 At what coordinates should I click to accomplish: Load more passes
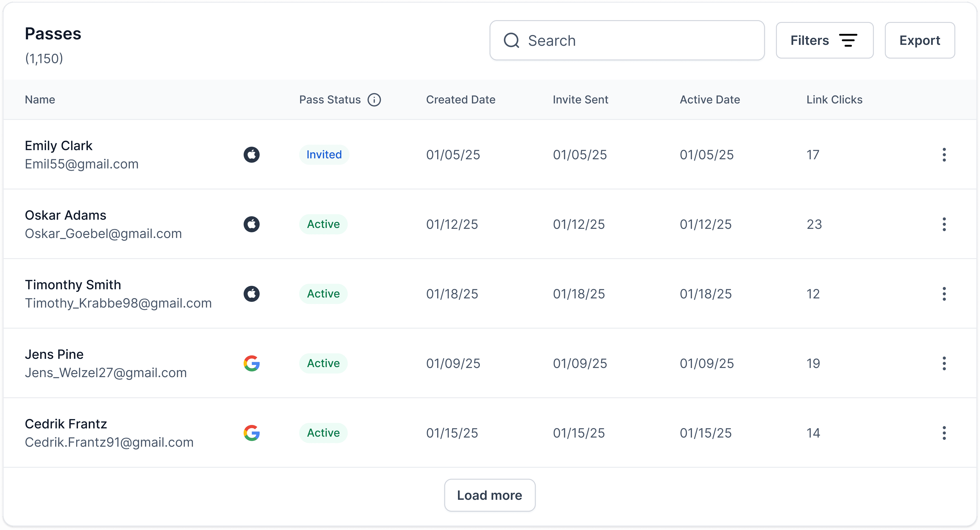pyautogui.click(x=489, y=495)
